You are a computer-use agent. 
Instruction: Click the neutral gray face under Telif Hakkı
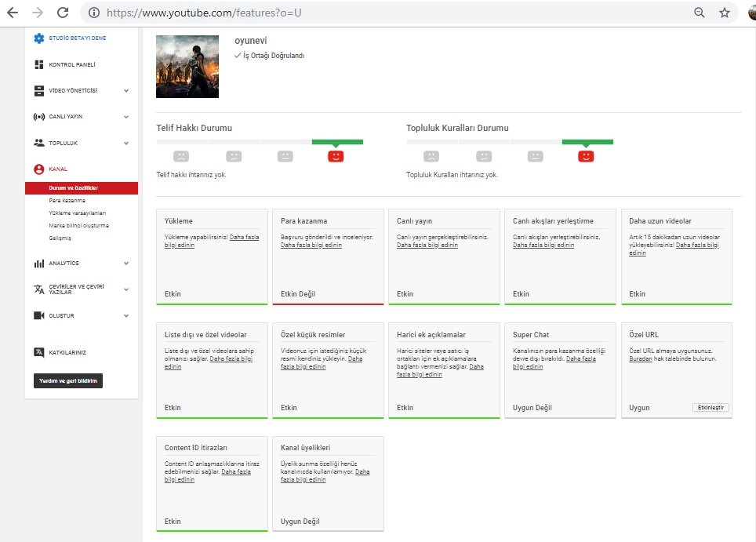point(285,156)
